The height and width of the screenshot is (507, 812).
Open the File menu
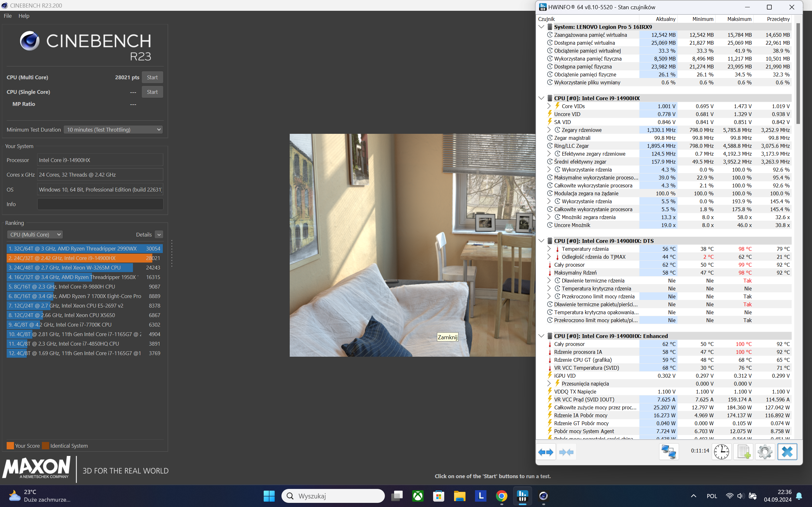click(8, 16)
